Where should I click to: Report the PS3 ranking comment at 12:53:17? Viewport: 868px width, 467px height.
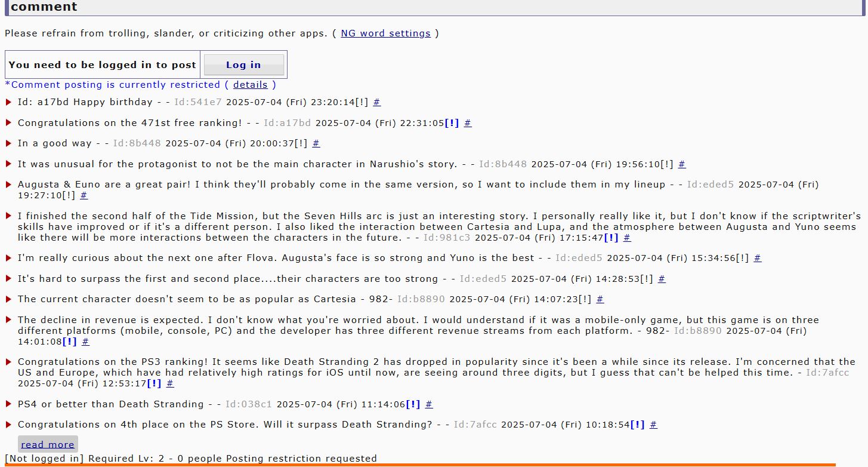(x=154, y=383)
